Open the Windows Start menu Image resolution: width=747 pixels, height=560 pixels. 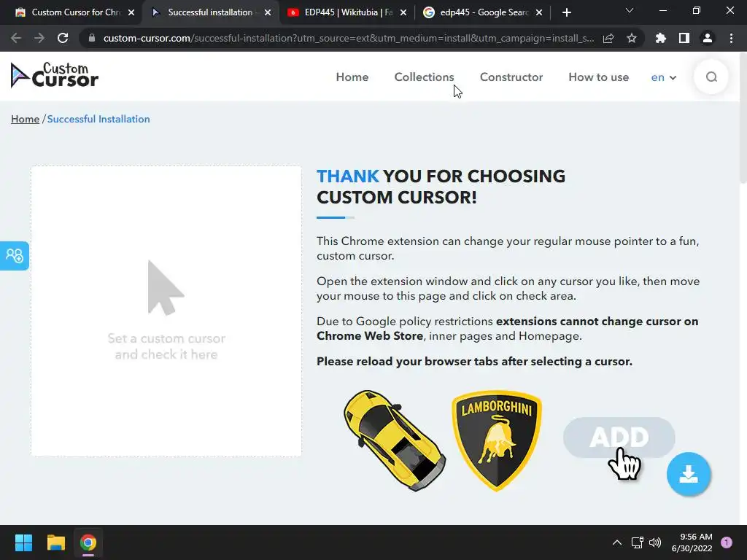point(23,542)
